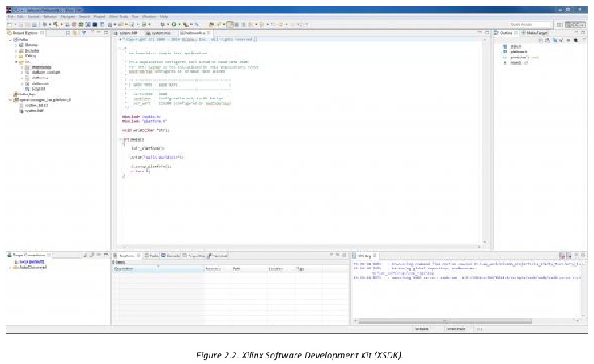Screen dimensions: 594x364
Task: Open the New icon dropdown arrow
Action: click(x=15, y=24)
